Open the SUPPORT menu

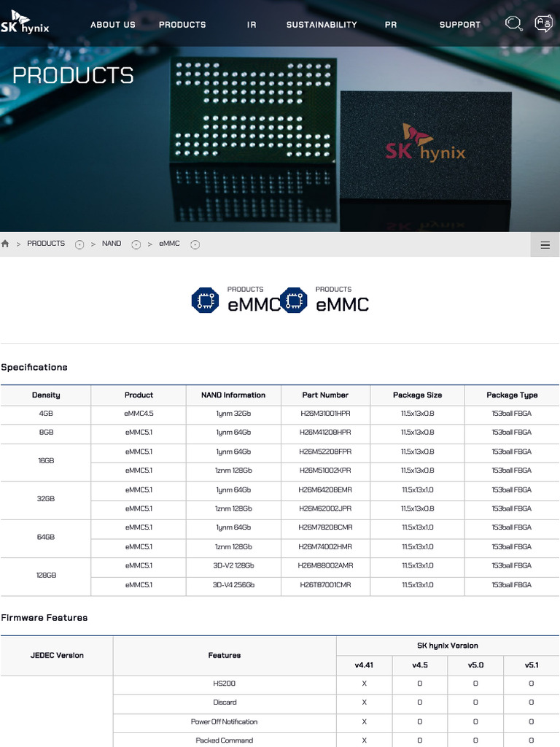pos(459,25)
